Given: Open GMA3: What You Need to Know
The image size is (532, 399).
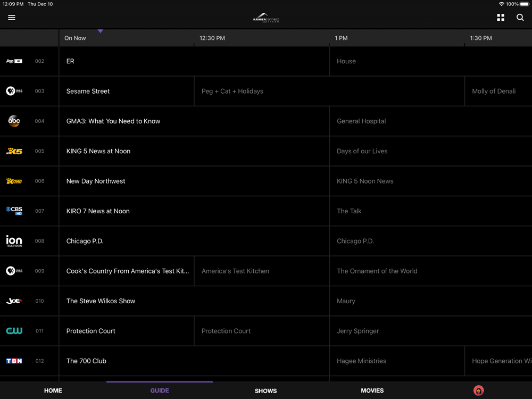Looking at the screenshot, I should (x=194, y=121).
